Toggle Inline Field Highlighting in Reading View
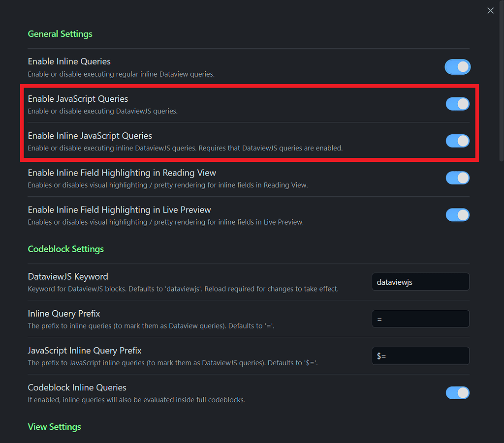This screenshot has width=504, height=443. (x=457, y=178)
